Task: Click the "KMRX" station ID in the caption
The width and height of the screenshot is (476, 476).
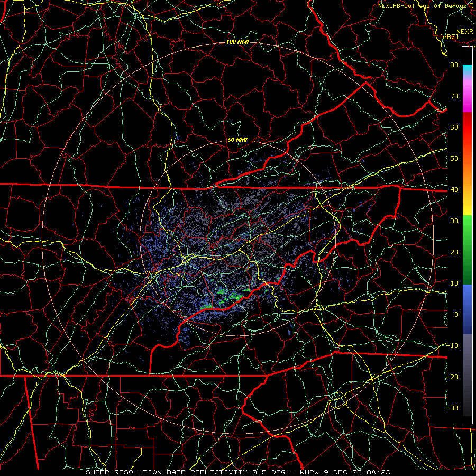Action: 309,472
